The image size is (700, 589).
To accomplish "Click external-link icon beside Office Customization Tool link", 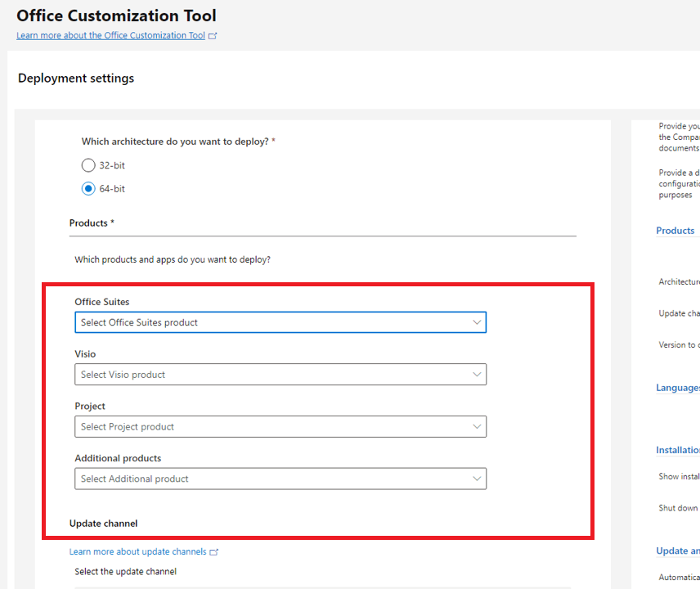I will coord(213,36).
